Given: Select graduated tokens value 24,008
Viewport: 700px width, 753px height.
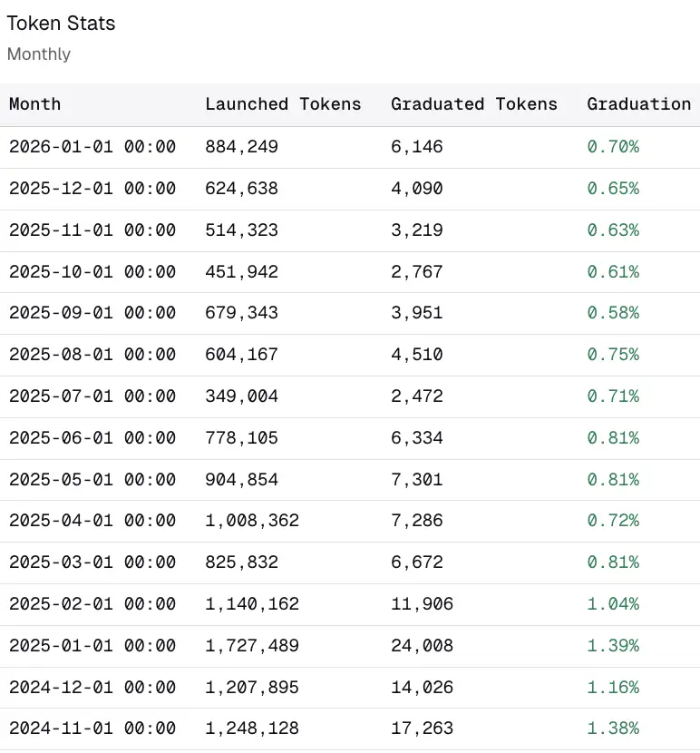Looking at the screenshot, I should coord(422,646).
